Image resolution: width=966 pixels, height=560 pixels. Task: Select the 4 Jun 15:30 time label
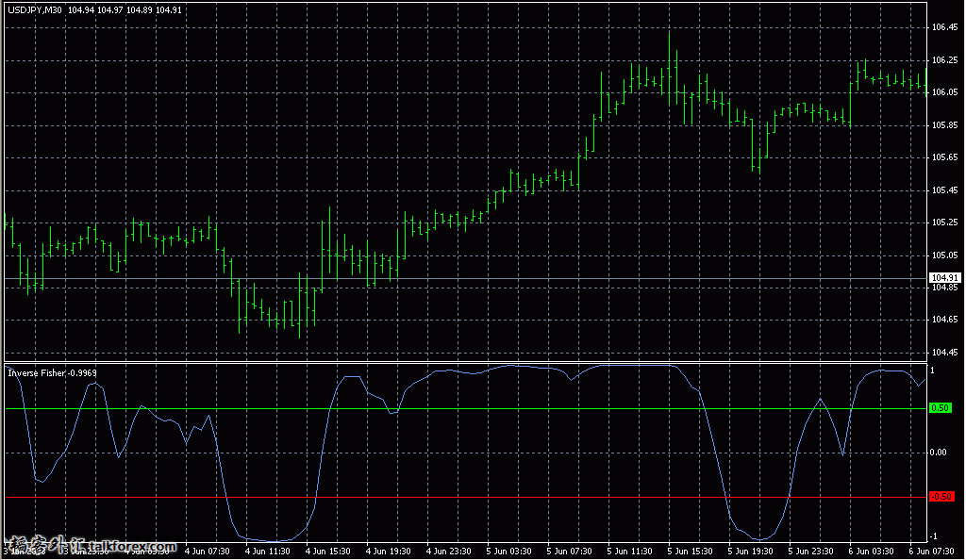(326, 551)
